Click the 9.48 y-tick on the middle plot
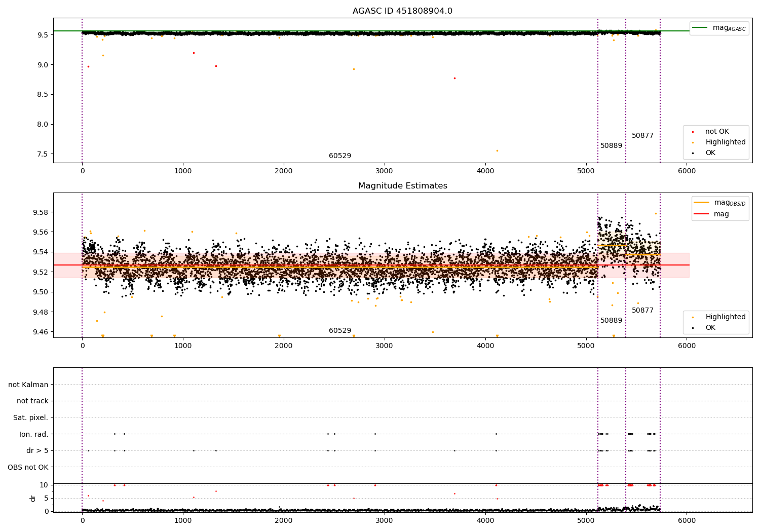 click(41, 312)
